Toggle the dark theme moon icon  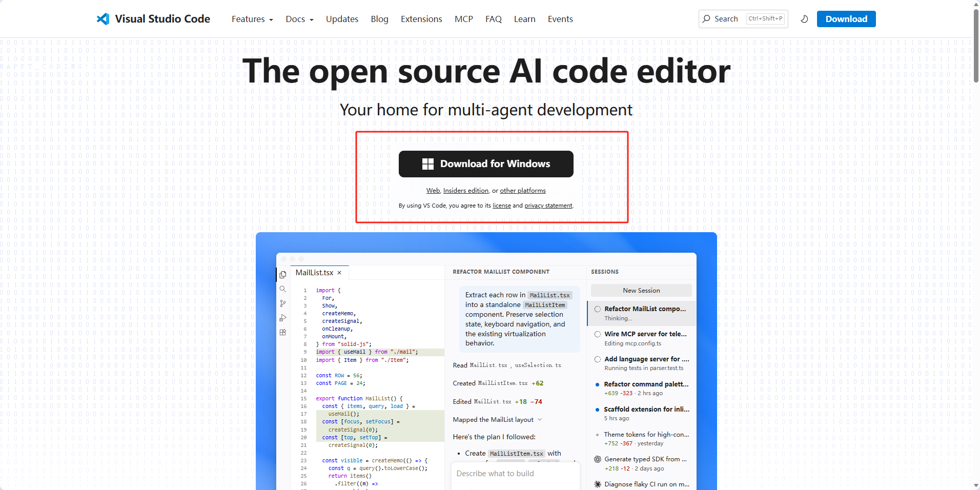pyautogui.click(x=804, y=19)
